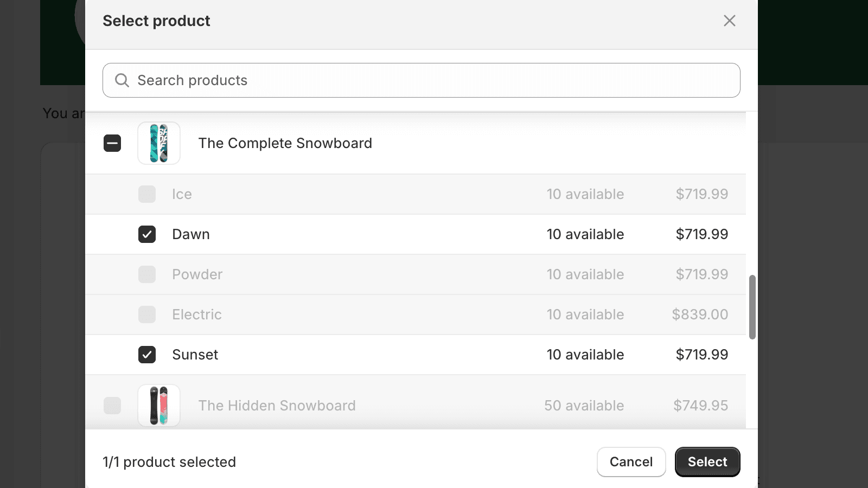Viewport: 868px width, 488px height.
Task: Deselect the Sunset variant checkbox
Action: click(x=147, y=355)
